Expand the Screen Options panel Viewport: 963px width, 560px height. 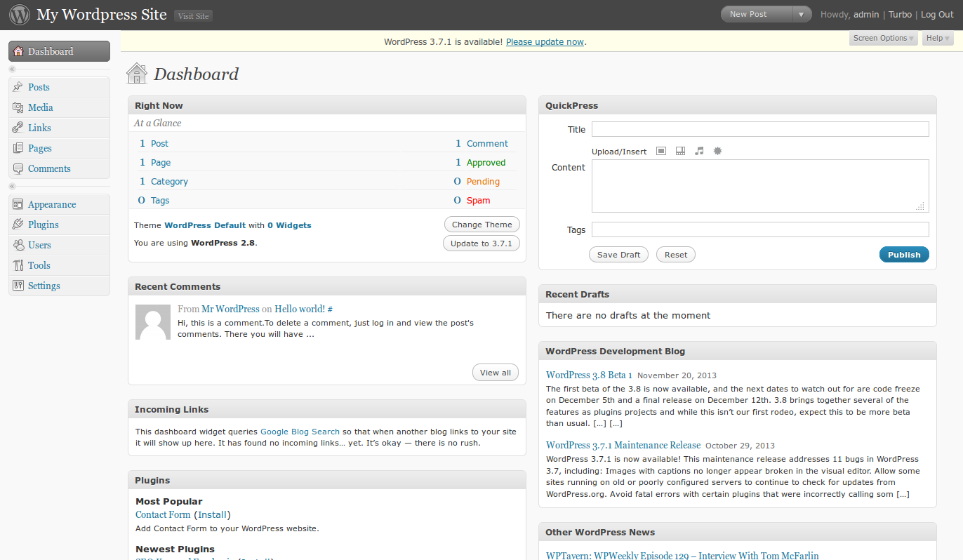tap(884, 39)
